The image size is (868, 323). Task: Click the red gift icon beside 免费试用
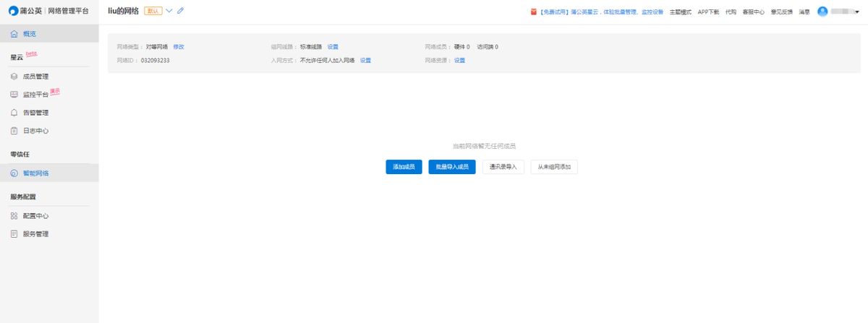pyautogui.click(x=533, y=12)
